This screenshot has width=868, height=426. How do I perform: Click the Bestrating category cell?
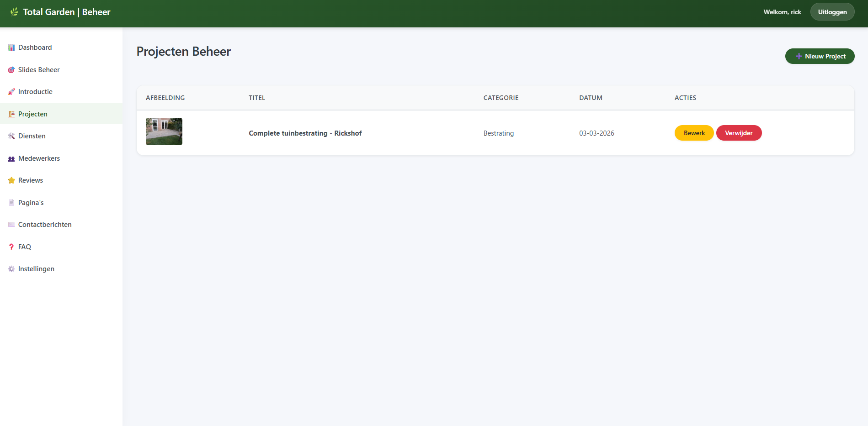point(499,133)
